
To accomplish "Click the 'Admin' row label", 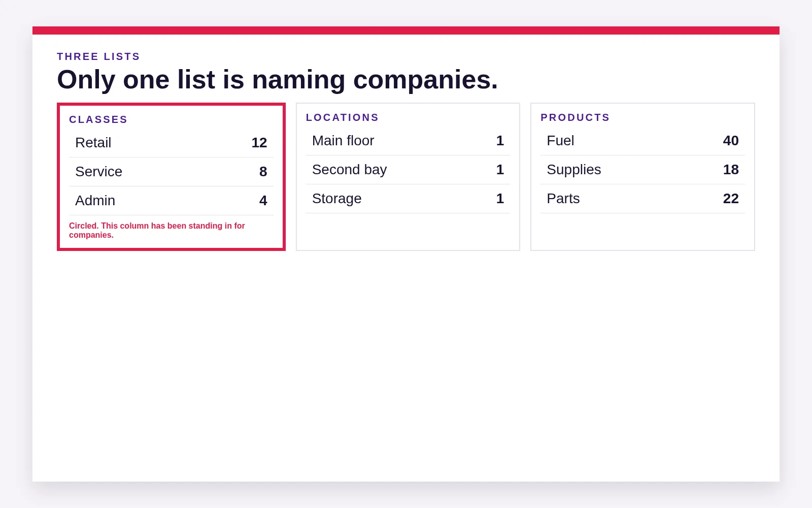I will point(95,201).
